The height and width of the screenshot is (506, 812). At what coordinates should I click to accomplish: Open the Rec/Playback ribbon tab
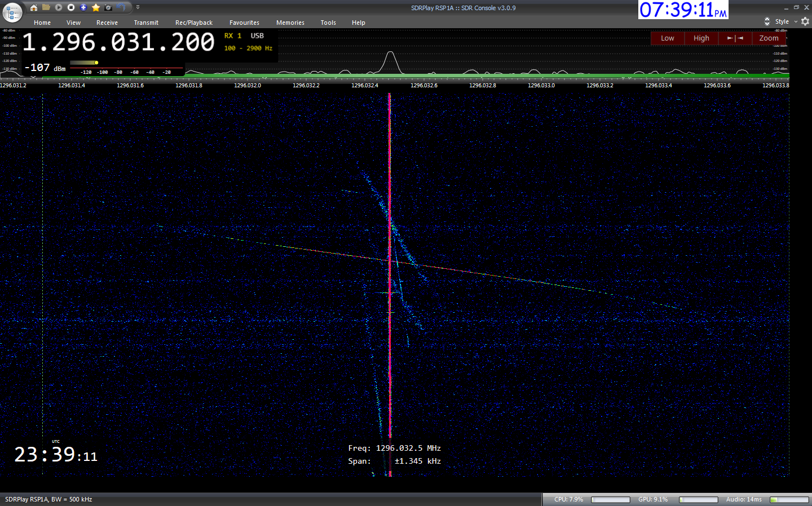pos(194,23)
